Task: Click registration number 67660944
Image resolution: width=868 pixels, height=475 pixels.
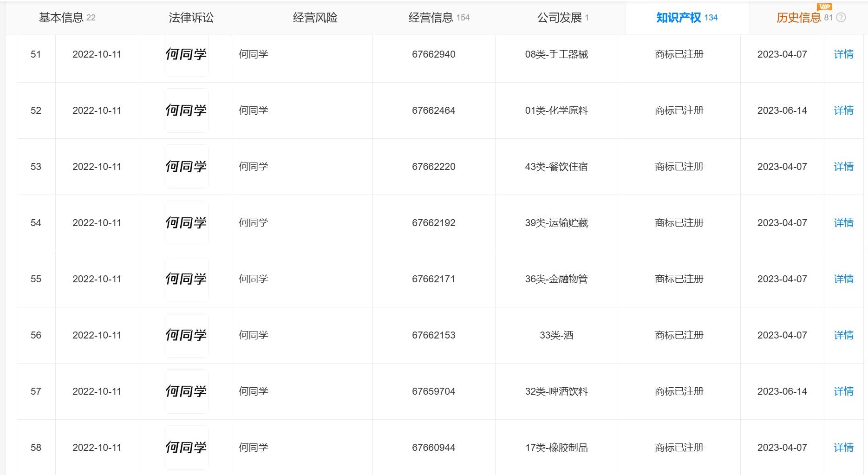Action: pos(434,448)
